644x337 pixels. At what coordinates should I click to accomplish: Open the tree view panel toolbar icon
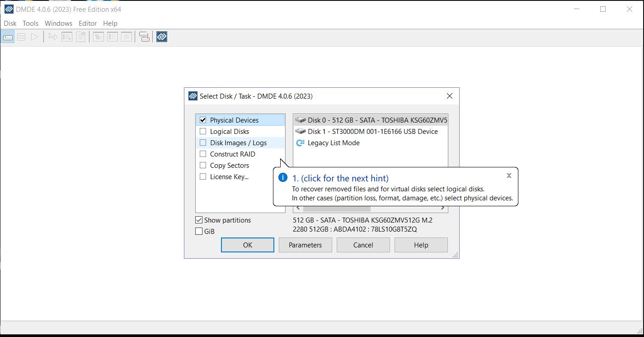click(99, 37)
